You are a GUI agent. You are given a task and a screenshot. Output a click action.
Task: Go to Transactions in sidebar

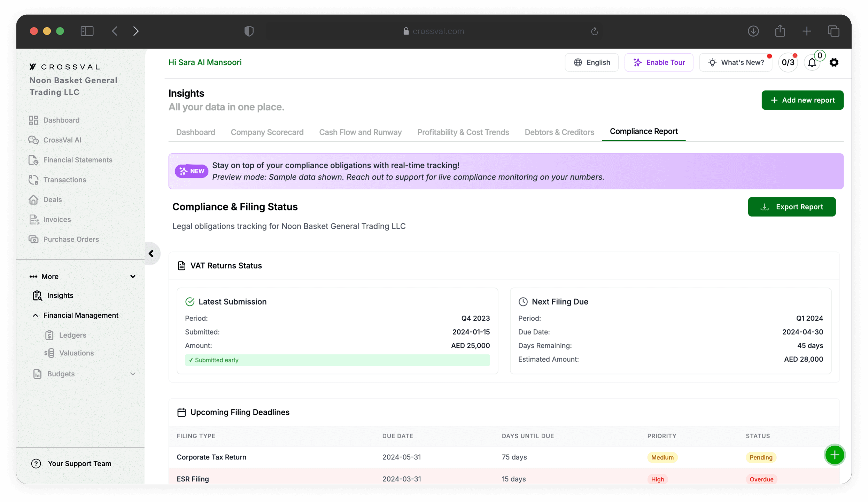tap(57, 180)
